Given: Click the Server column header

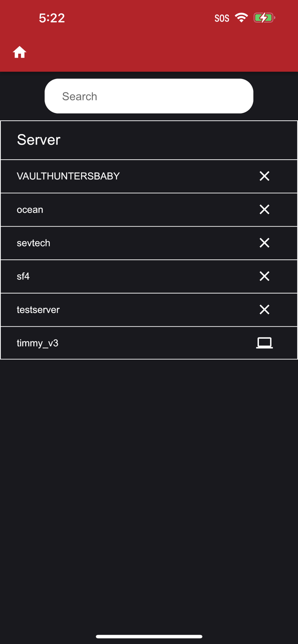Looking at the screenshot, I should point(39,140).
